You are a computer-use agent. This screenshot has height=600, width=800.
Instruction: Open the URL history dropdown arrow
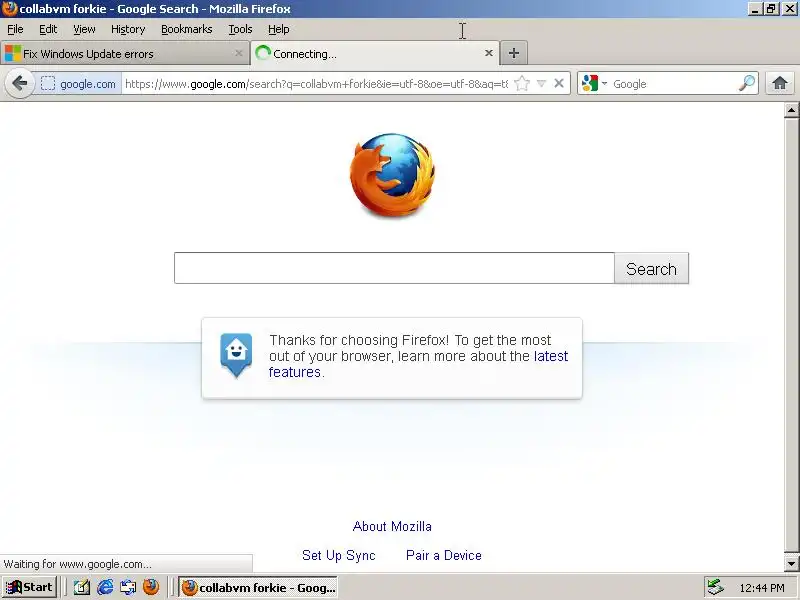click(542, 84)
